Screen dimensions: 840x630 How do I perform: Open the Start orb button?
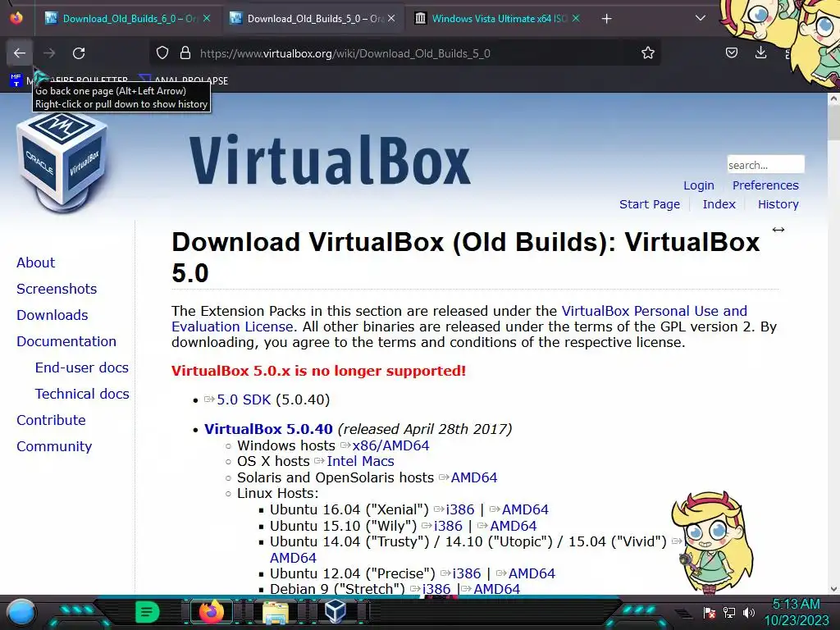21,612
